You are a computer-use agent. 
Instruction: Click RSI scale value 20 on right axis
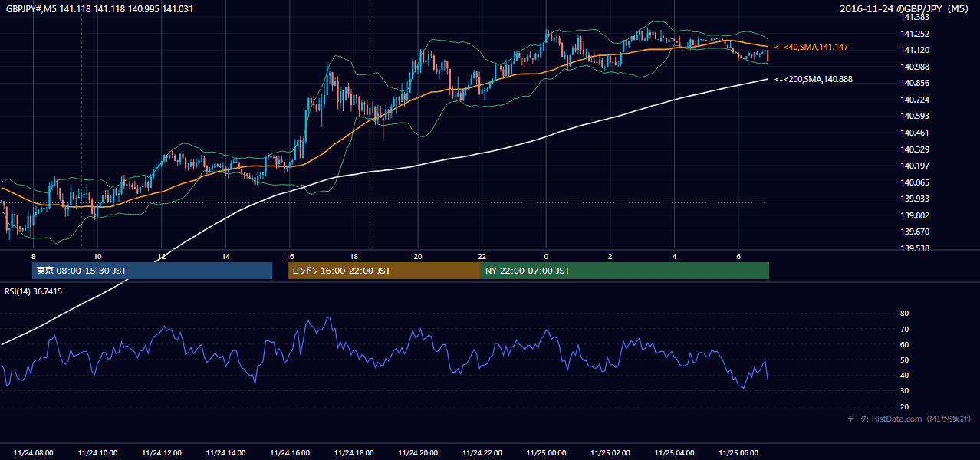904,406
